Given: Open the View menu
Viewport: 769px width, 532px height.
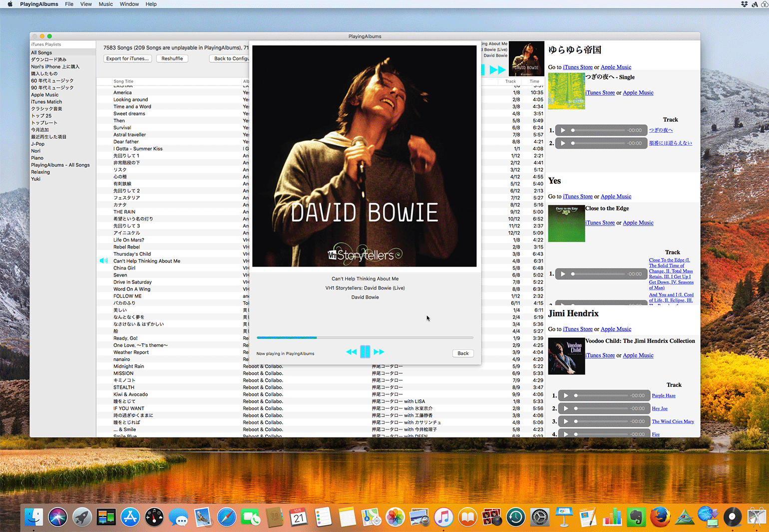Looking at the screenshot, I should [86, 4].
